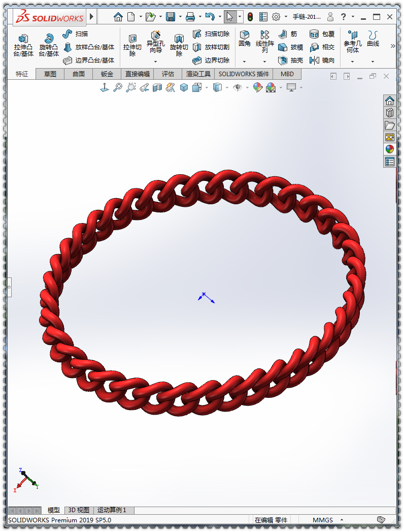Open dropdown under Fillet (圆角)

click(244, 62)
